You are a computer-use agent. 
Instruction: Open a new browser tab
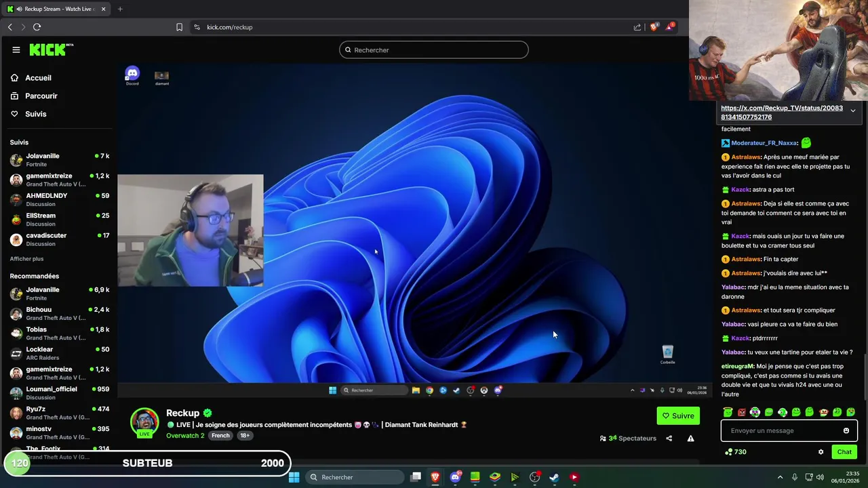click(x=120, y=9)
